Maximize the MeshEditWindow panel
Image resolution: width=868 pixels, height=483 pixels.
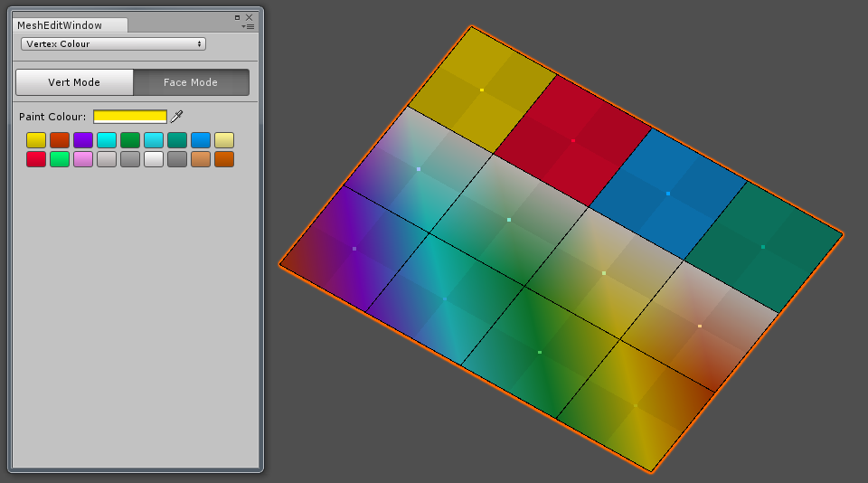238,17
